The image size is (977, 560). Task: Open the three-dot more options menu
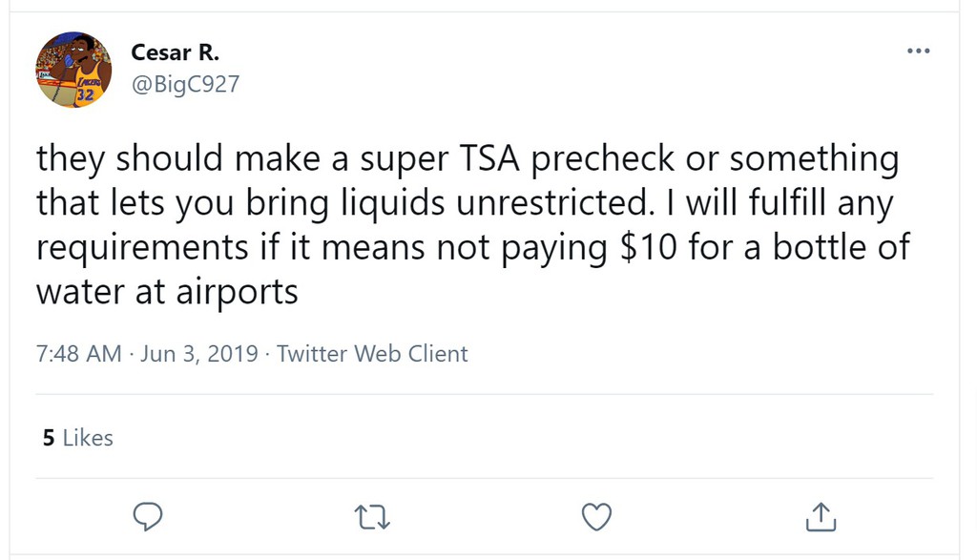[x=919, y=52]
